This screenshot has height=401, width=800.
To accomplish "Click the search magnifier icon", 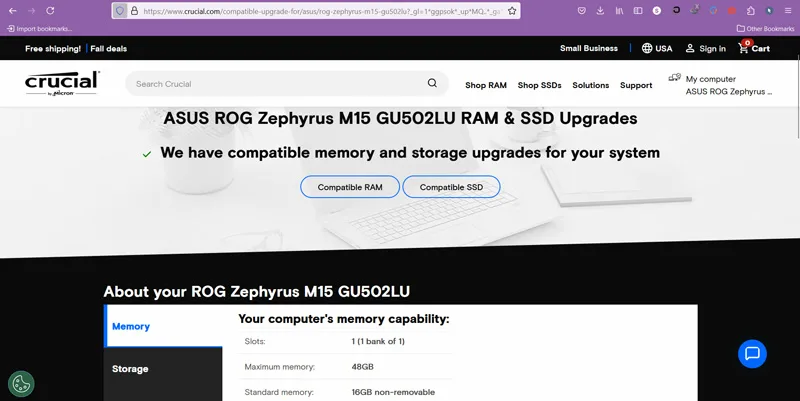I will tap(432, 83).
